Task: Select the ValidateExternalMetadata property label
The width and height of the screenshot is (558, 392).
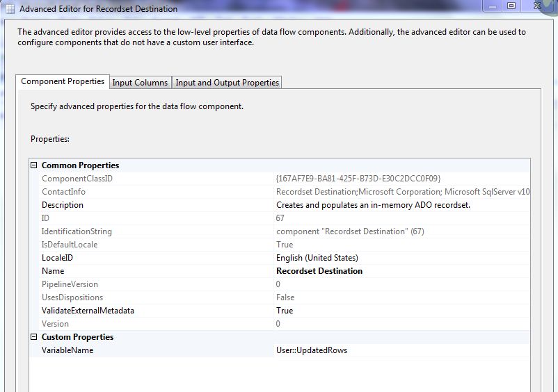Action: click(x=88, y=311)
